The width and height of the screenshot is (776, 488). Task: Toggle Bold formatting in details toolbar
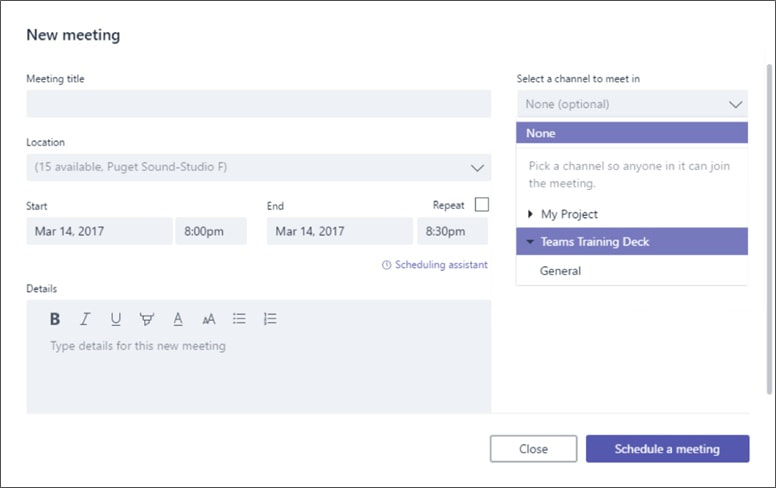tap(55, 319)
